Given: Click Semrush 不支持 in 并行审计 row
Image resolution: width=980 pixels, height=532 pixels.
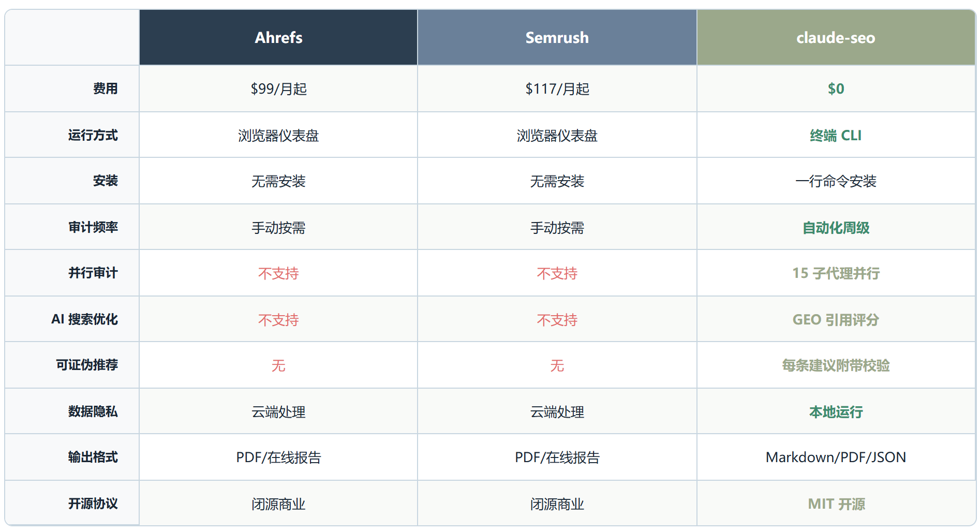Looking at the screenshot, I should [557, 273].
